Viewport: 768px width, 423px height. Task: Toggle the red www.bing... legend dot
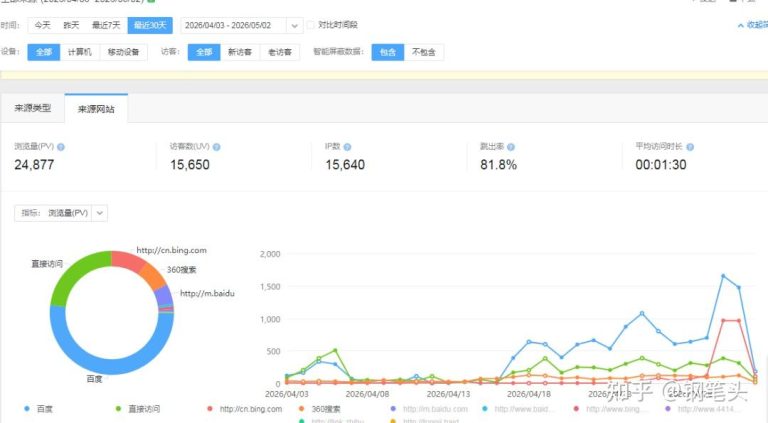(576, 408)
